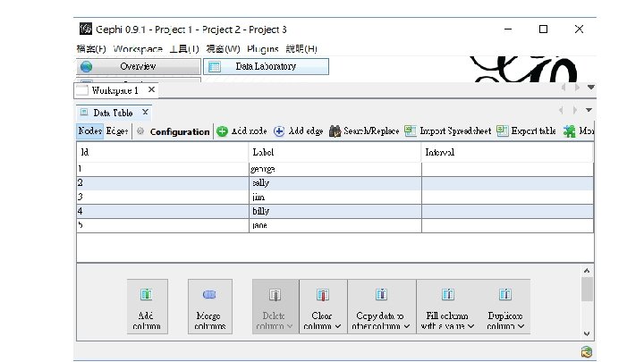Viewport: 644px width, 362px height.
Task: Open the Plugins menu
Action: pos(263,49)
